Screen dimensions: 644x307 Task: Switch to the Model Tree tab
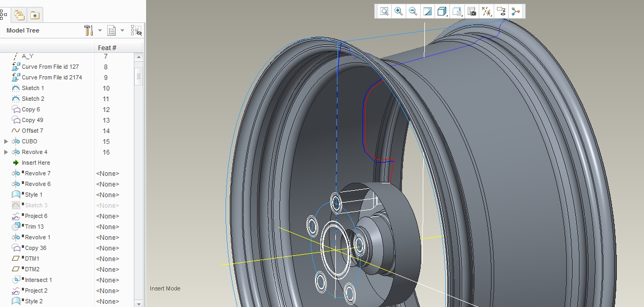click(x=3, y=15)
